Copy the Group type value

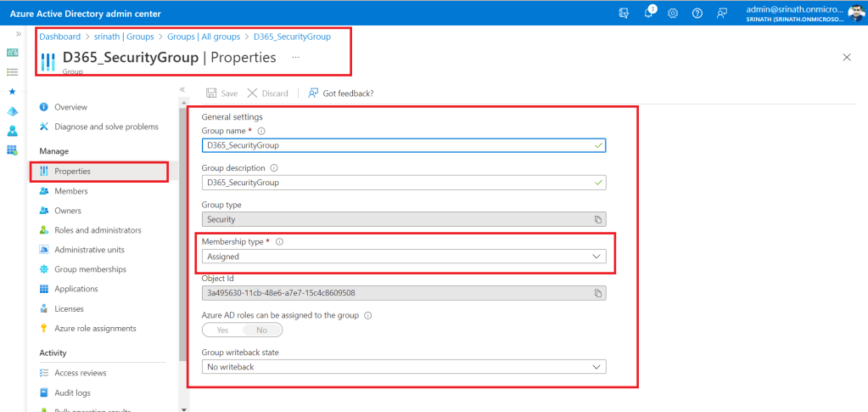pyautogui.click(x=597, y=219)
